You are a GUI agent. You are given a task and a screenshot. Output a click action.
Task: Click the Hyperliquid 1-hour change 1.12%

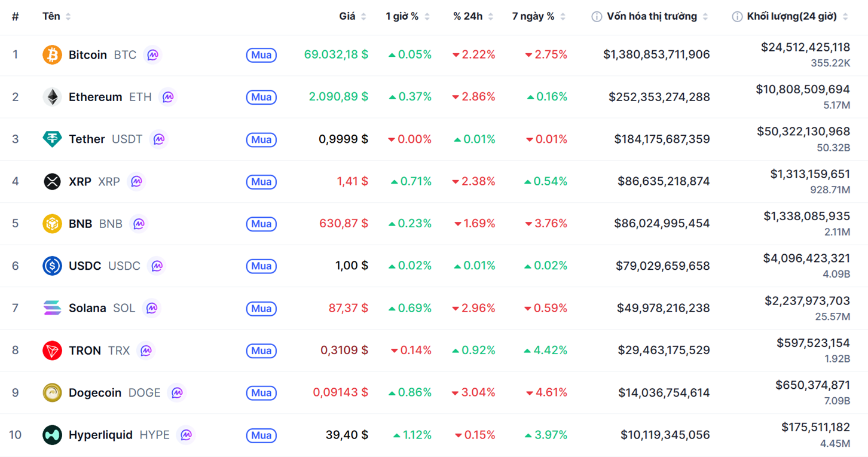pos(412,435)
